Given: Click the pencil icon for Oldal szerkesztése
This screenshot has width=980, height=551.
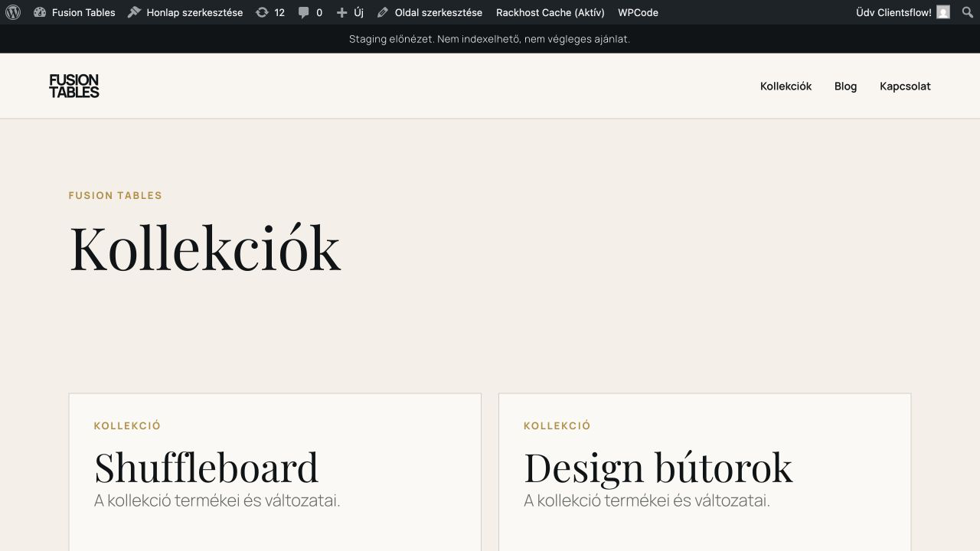Looking at the screenshot, I should (383, 12).
